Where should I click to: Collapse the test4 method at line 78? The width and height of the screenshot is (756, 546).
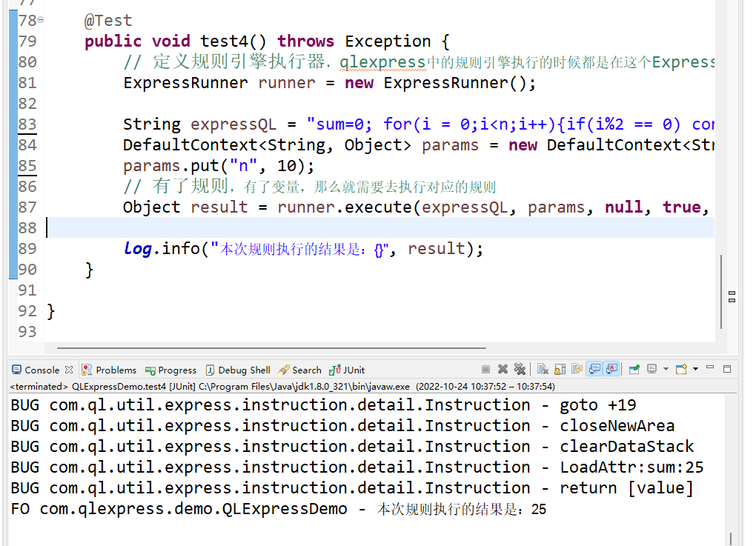[x=40, y=20]
